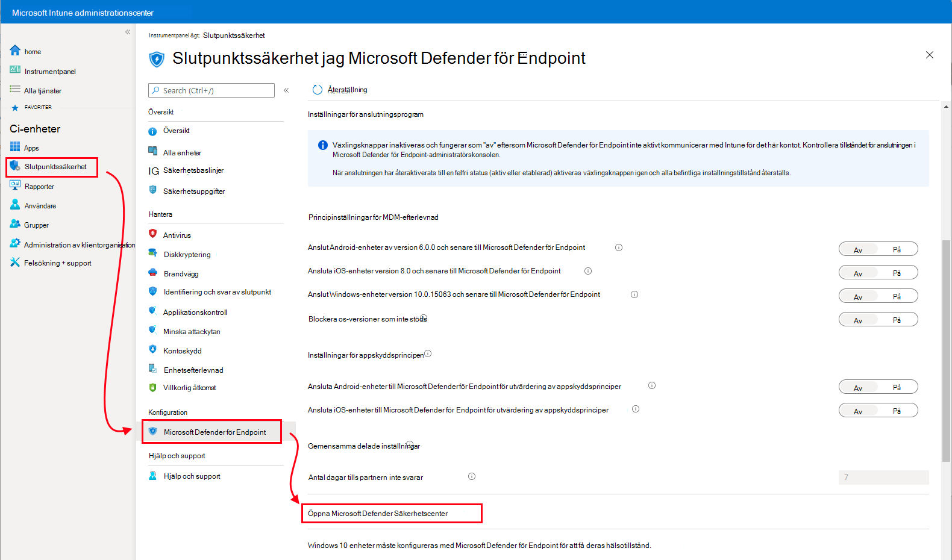
Task: Click the Instrumentpanel dashboard icon
Action: (x=15, y=70)
